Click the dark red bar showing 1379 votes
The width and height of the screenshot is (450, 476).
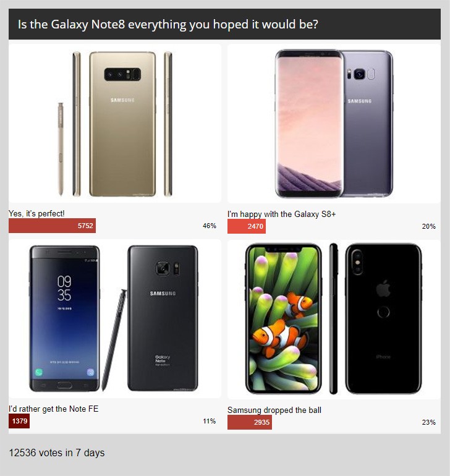pyautogui.click(x=19, y=421)
